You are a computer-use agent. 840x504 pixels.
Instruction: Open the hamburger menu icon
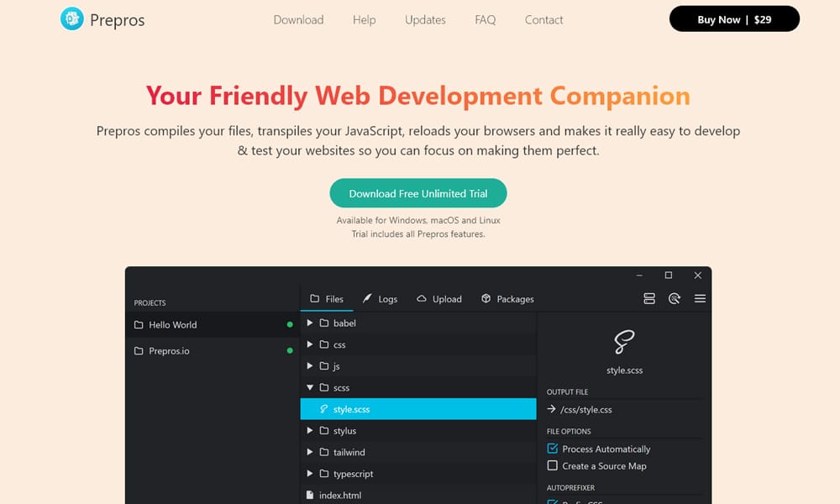(x=700, y=299)
